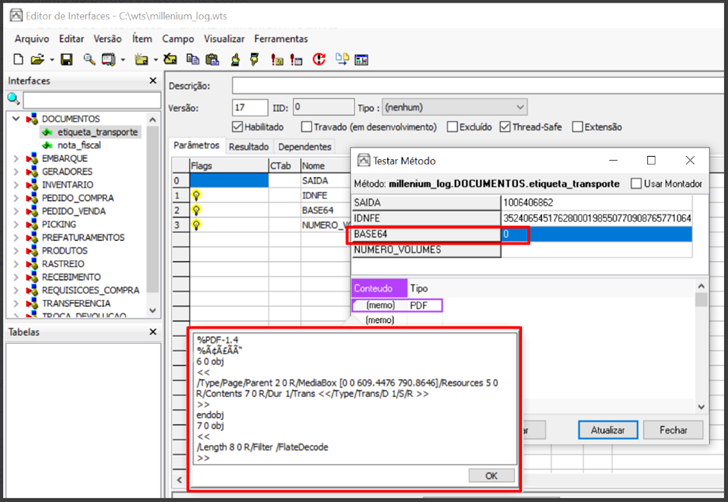Click the red circular refresh icon
The image size is (728, 502).
click(x=319, y=59)
